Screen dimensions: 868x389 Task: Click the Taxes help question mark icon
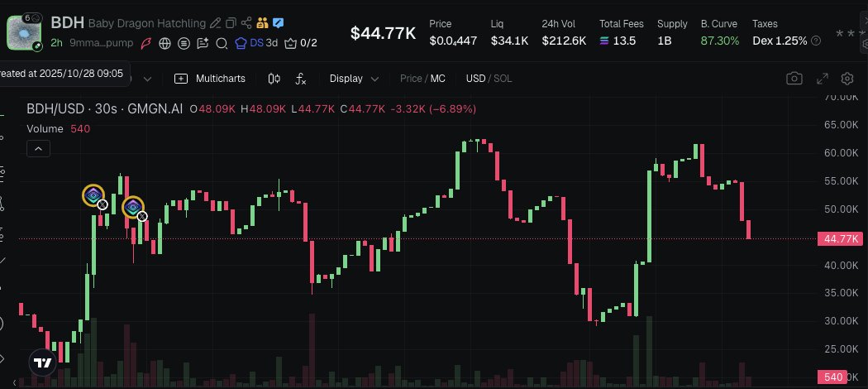(x=817, y=41)
